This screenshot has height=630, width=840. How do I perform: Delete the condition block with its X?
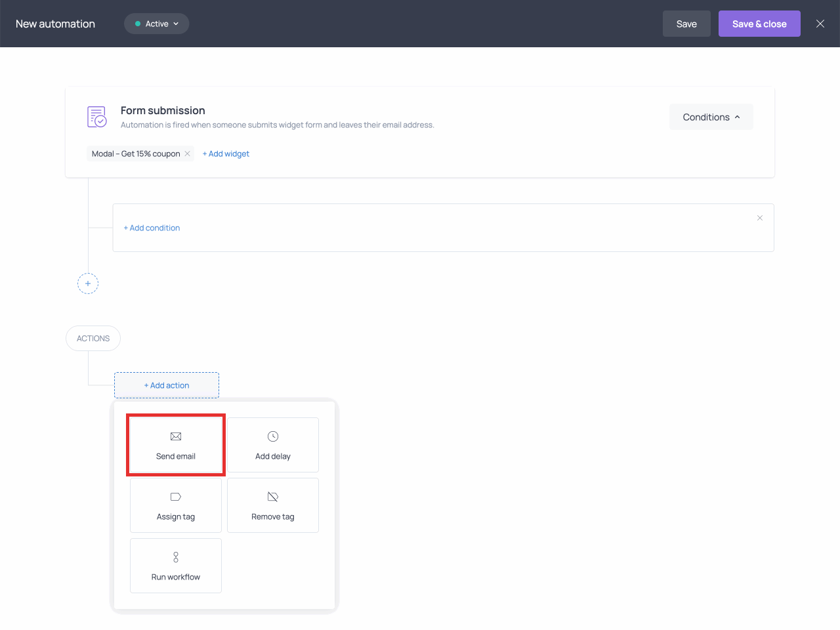[x=760, y=218]
